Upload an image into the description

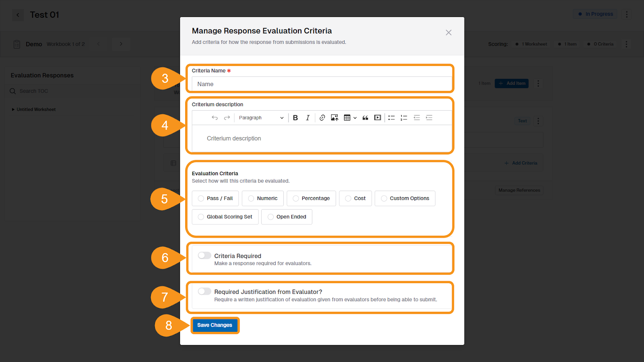334,117
